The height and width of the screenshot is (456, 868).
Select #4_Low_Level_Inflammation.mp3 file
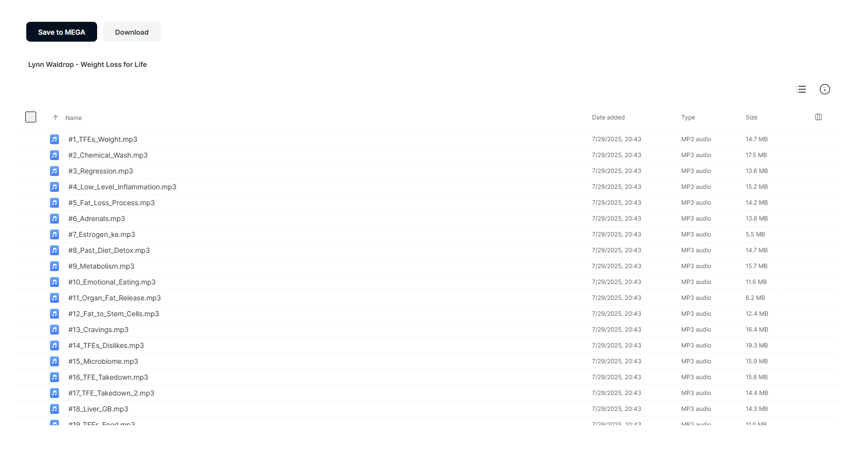click(x=427, y=187)
